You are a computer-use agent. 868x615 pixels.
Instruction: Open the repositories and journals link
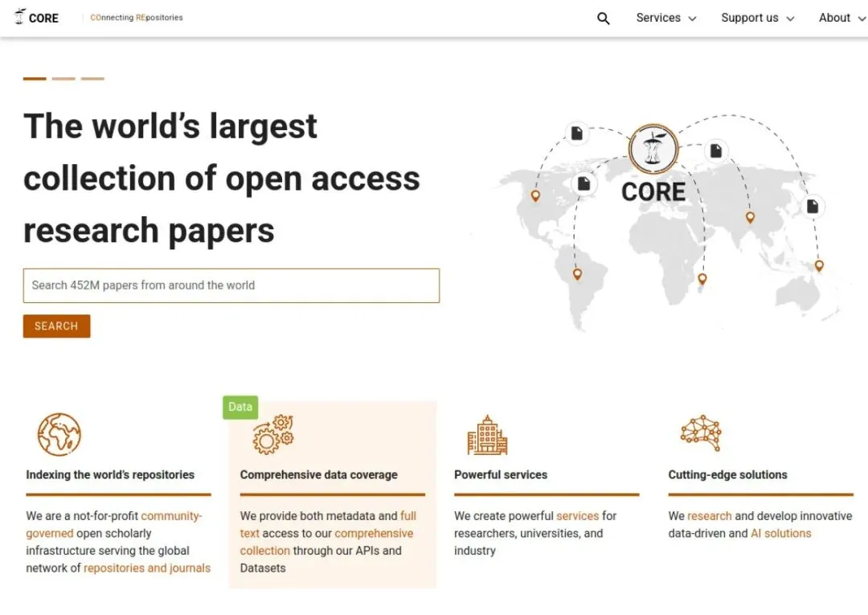(147, 568)
